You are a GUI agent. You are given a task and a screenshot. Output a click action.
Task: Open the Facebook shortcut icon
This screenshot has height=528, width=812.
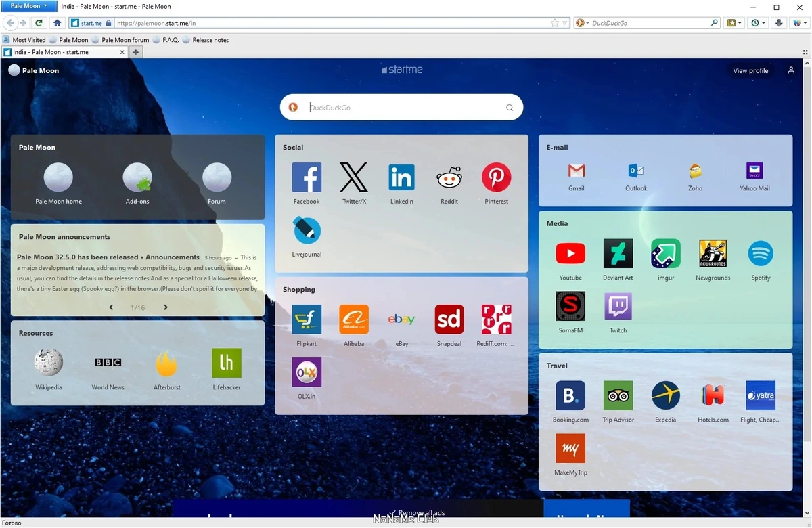307,177
